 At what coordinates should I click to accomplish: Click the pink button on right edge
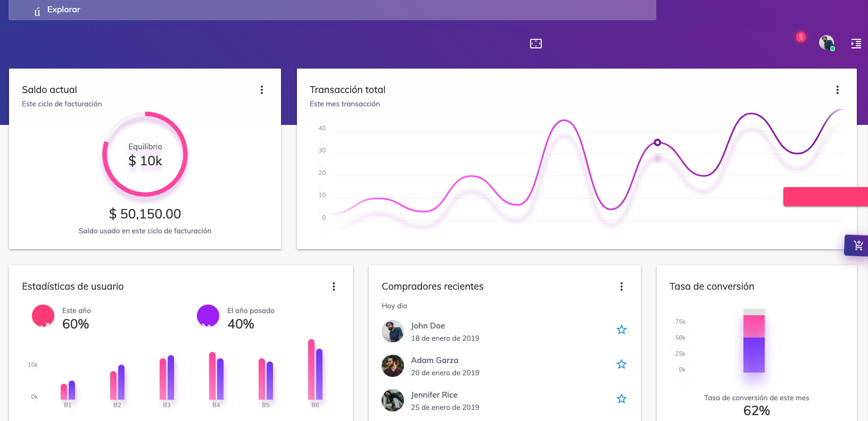[825, 197]
